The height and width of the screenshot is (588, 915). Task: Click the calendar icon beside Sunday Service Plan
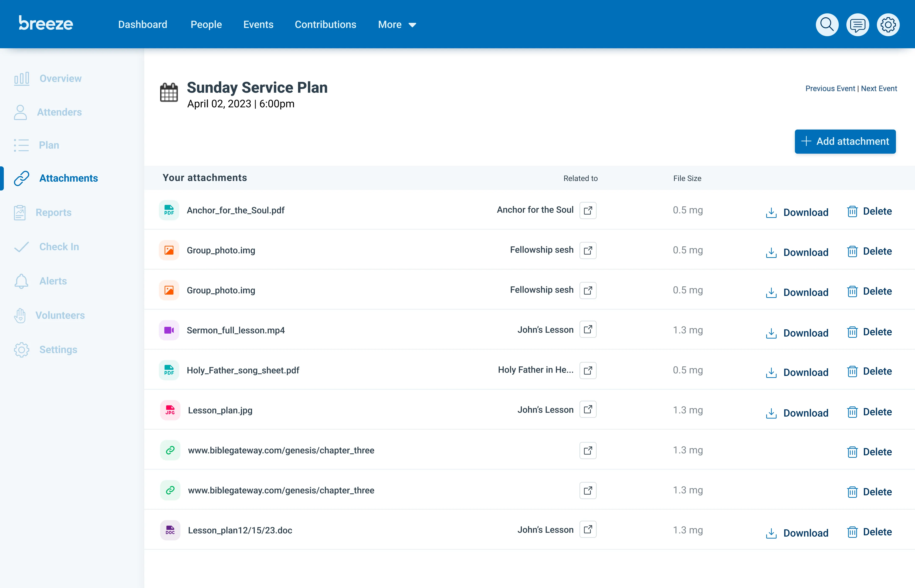(169, 92)
